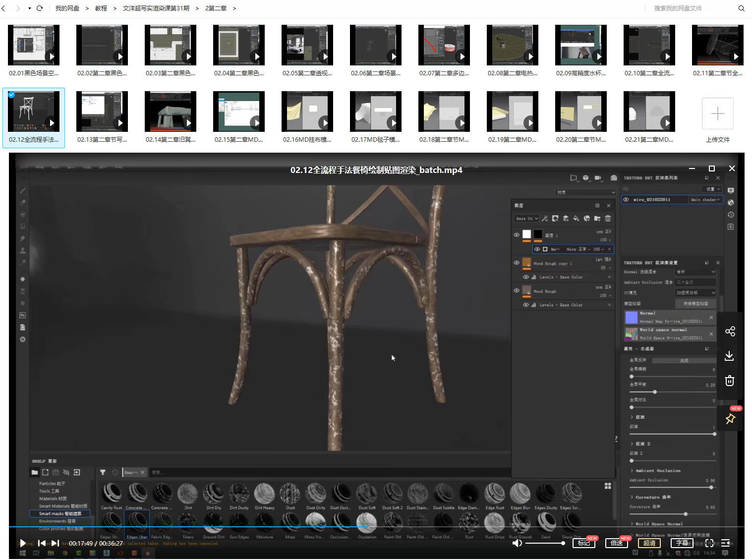752x560 pixels.
Task: Skip to the previous video
Action: pos(42,543)
